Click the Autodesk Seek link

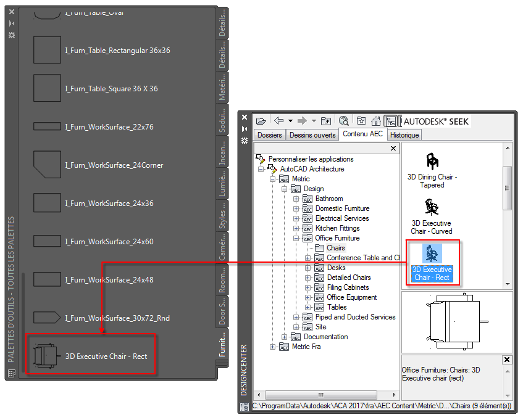tap(435, 121)
